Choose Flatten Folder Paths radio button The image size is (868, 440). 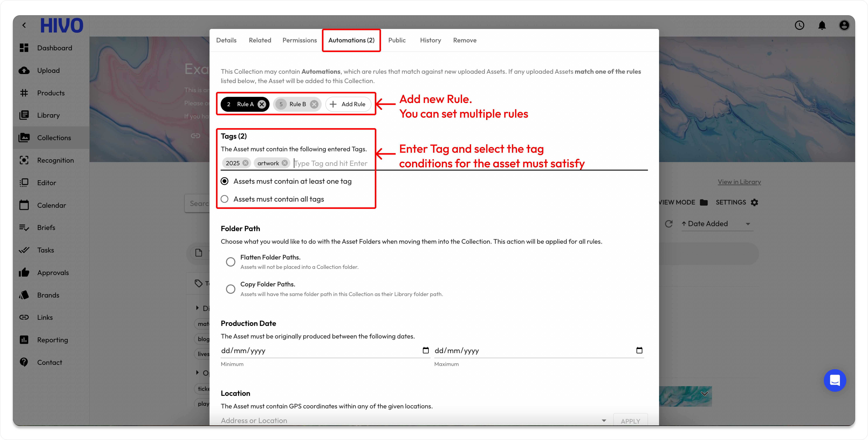click(230, 262)
